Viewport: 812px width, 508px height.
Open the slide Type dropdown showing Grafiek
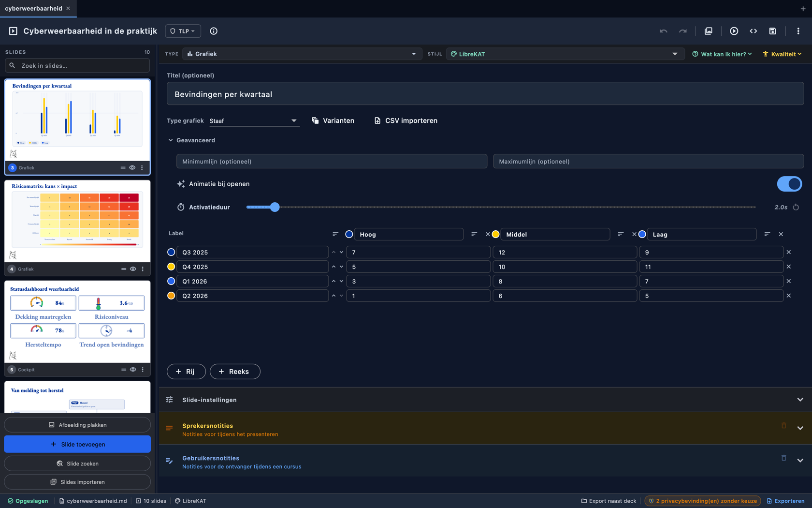click(x=302, y=54)
